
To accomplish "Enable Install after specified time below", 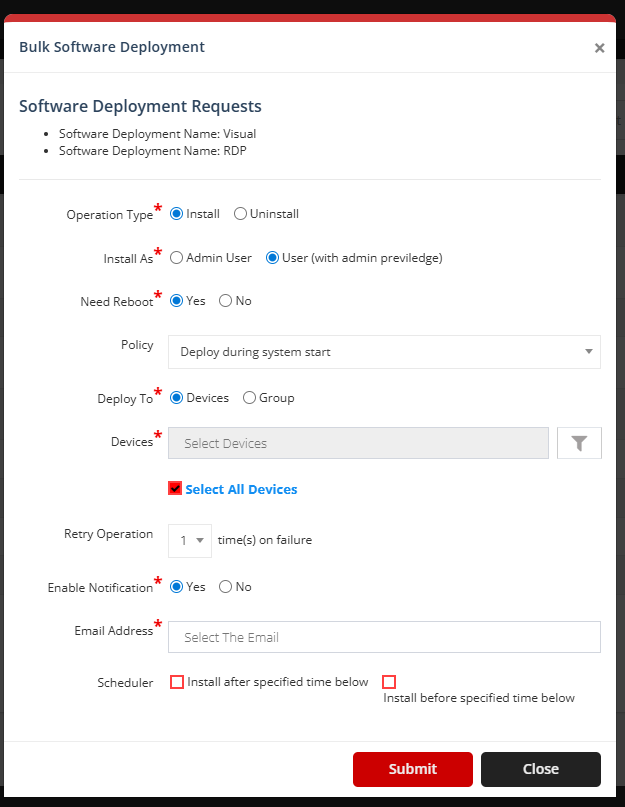I will pyautogui.click(x=177, y=682).
